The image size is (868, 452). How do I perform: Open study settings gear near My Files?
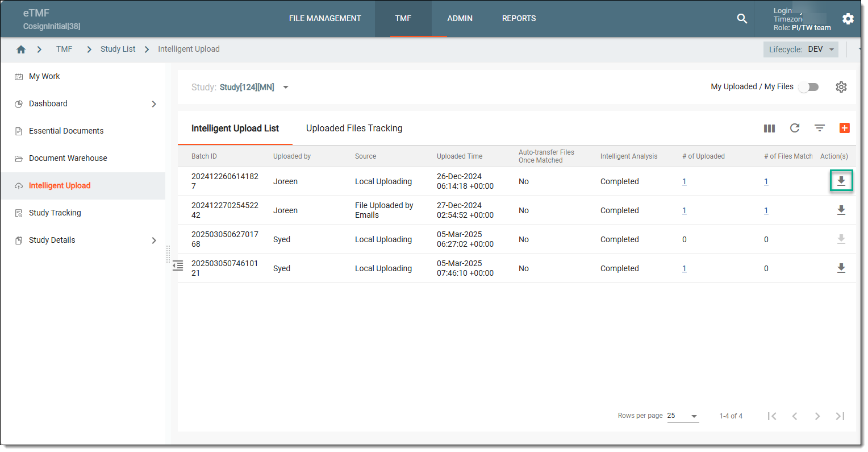[x=841, y=87]
